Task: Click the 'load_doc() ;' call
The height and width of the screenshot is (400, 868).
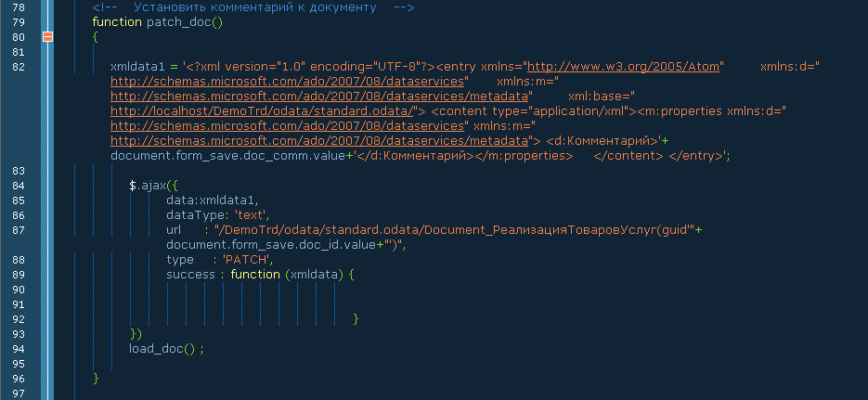Action: (166, 349)
